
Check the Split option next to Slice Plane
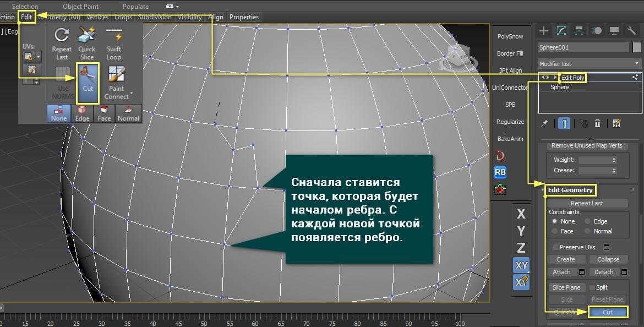pyautogui.click(x=592, y=287)
